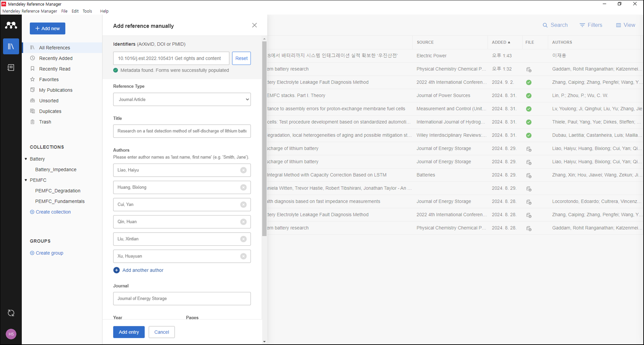The height and width of the screenshot is (345, 644).
Task: Open the Search tool in the library
Action: tap(555, 25)
